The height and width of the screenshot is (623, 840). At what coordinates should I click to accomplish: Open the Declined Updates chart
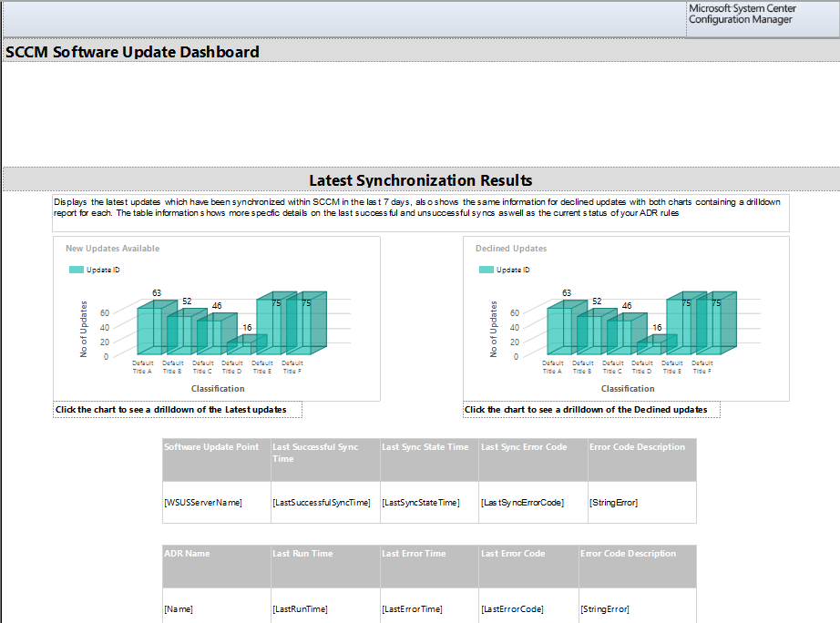[626, 319]
